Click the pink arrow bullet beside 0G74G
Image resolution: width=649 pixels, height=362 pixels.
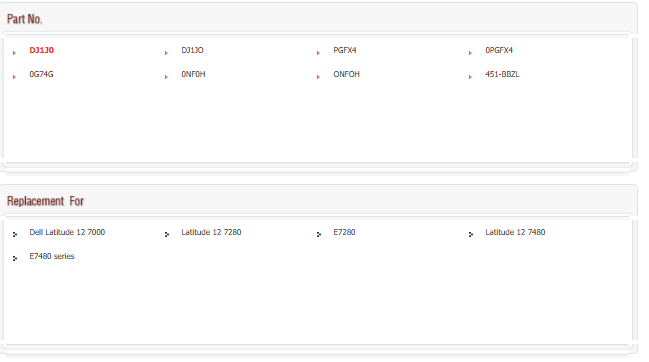click(14, 77)
